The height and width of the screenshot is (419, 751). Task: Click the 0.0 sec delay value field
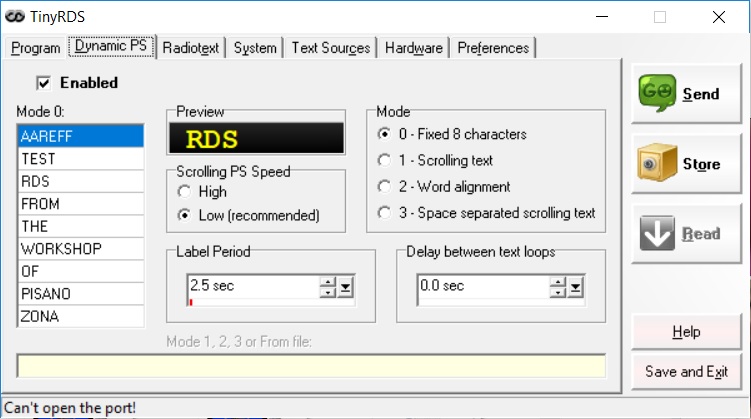483,286
